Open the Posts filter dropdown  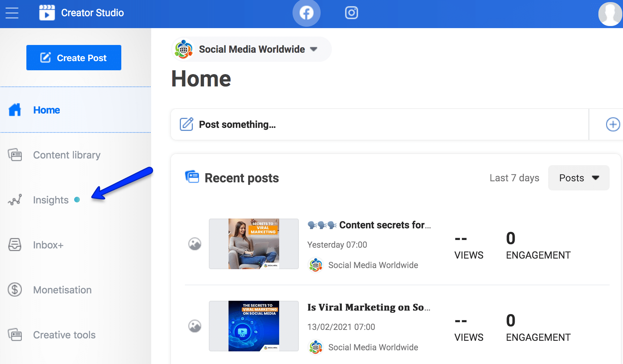578,178
